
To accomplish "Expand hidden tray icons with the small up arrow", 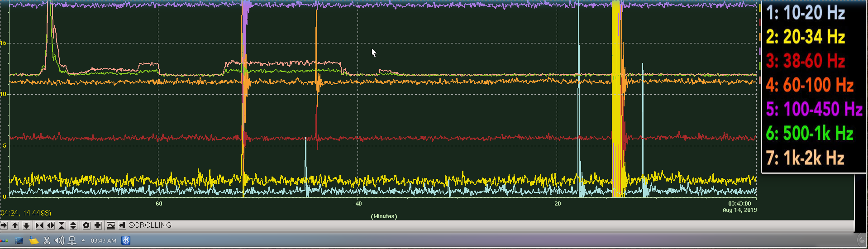I will point(83,240).
